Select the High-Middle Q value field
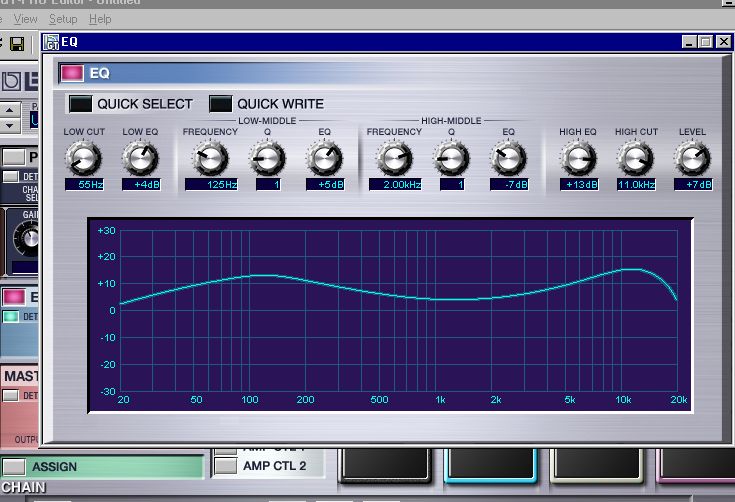The height and width of the screenshot is (502, 735). [x=452, y=185]
